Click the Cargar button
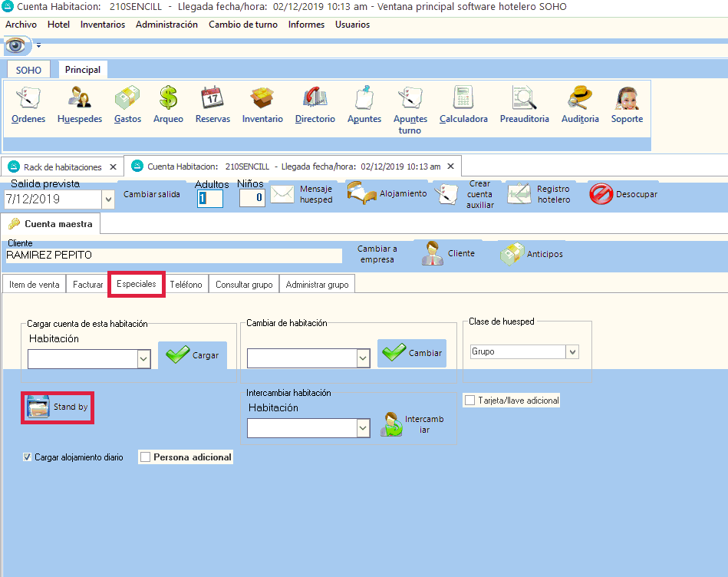The image size is (728, 577). click(193, 355)
